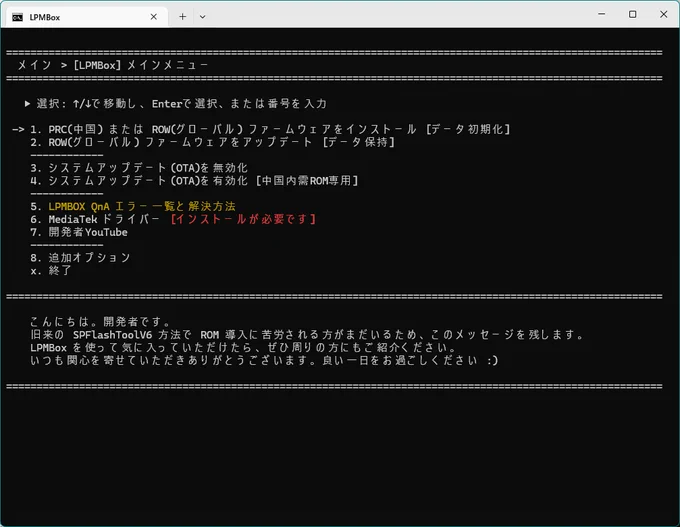Close the terminal window
The height and width of the screenshot is (527, 680).
coord(664,14)
